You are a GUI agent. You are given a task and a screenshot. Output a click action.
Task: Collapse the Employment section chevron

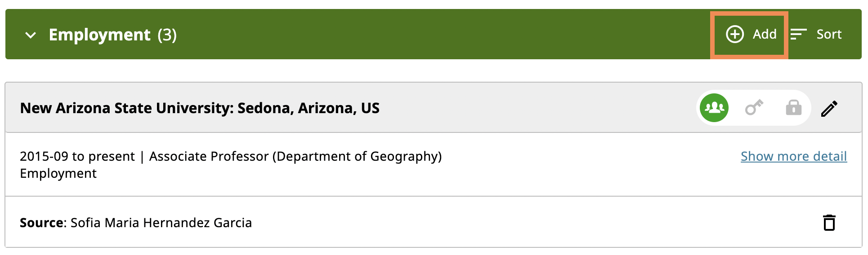point(31,35)
